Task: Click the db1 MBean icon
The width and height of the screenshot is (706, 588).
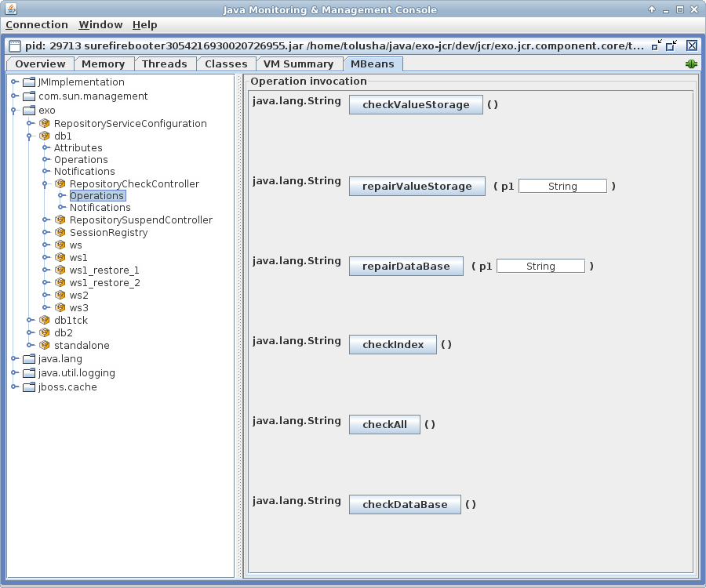Action: click(45, 136)
